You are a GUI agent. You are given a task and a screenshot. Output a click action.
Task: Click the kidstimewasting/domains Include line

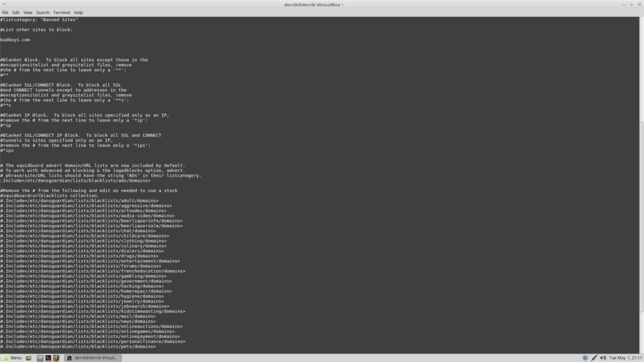93,311
